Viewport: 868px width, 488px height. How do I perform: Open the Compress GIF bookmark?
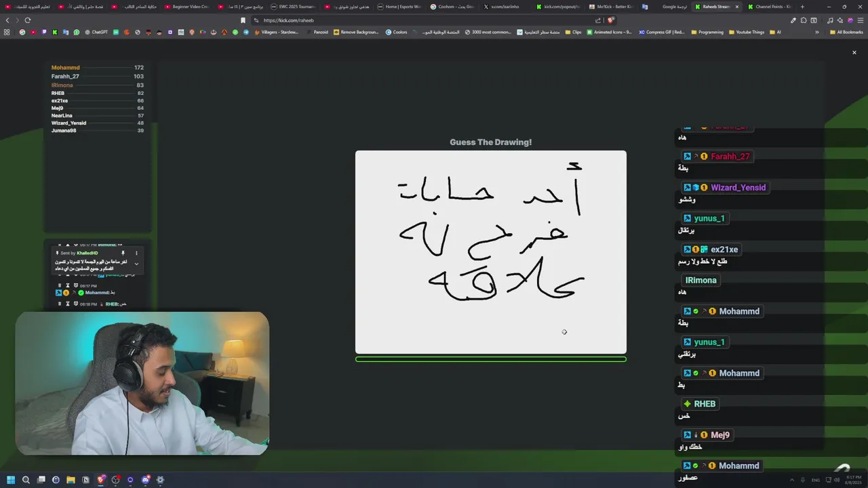pyautogui.click(x=662, y=32)
